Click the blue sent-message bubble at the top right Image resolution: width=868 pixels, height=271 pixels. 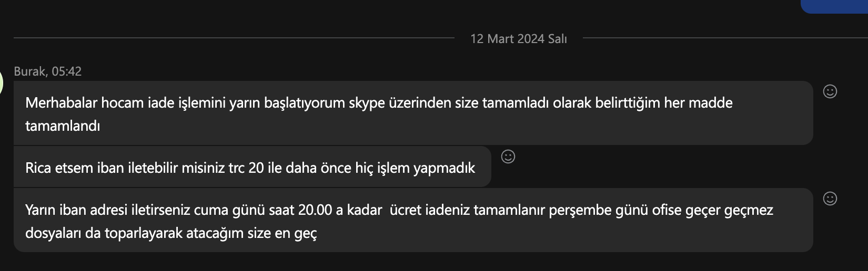pyautogui.click(x=834, y=6)
